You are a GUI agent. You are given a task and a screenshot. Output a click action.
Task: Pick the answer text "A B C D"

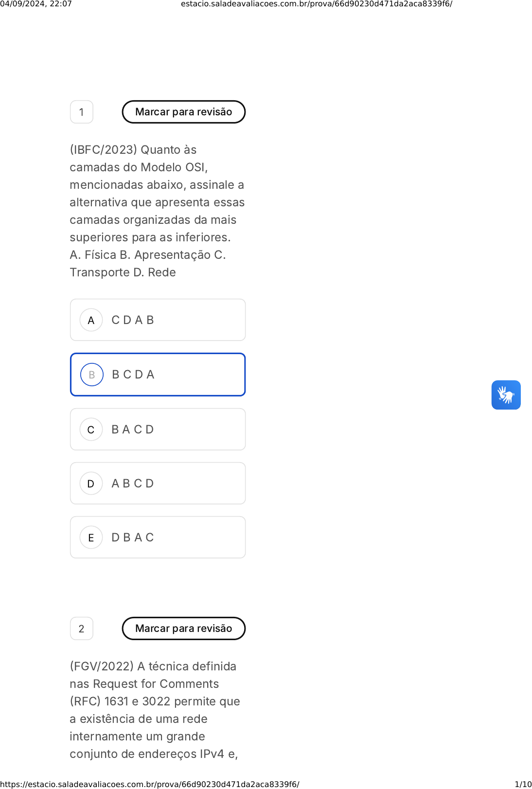(133, 484)
